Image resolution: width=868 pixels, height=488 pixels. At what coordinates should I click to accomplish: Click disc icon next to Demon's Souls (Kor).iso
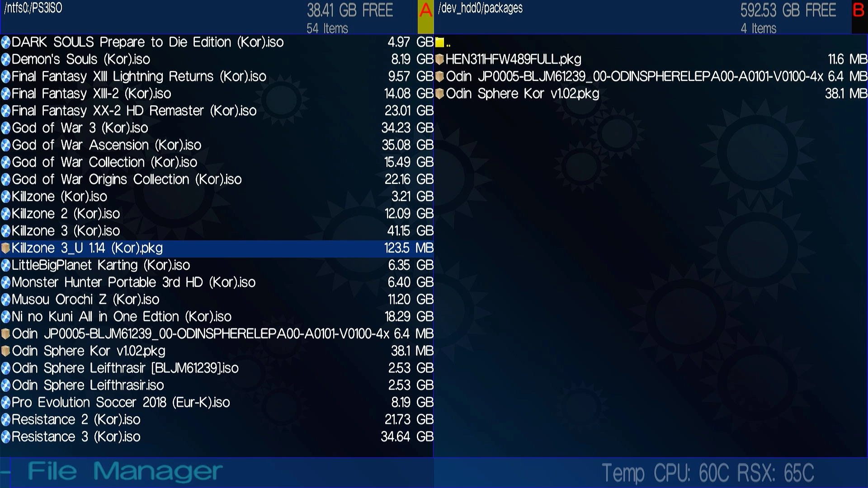pos(6,60)
